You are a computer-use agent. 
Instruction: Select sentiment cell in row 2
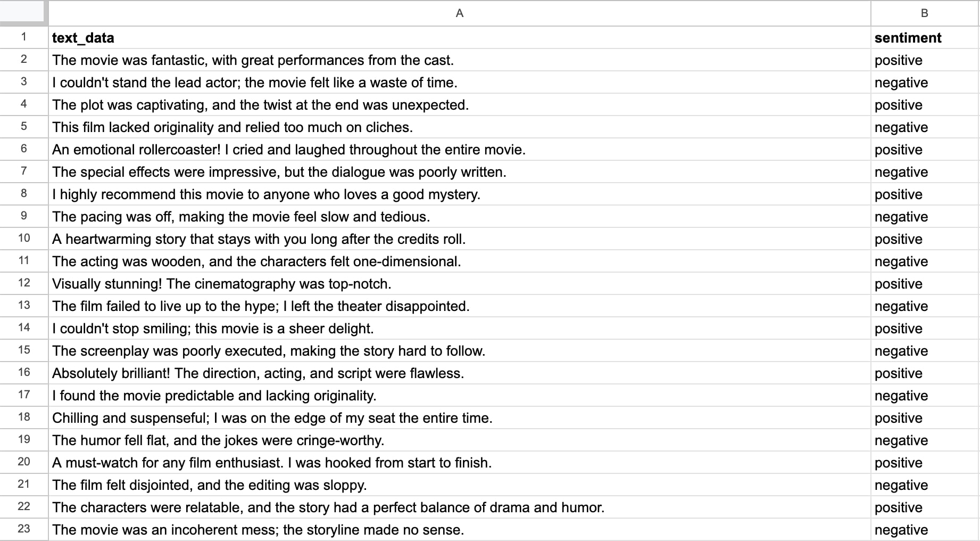coord(925,60)
